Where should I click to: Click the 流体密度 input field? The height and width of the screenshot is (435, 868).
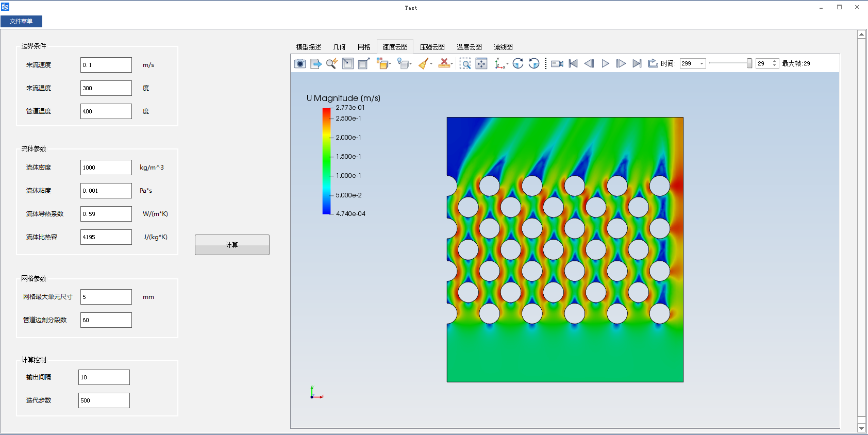coord(106,168)
